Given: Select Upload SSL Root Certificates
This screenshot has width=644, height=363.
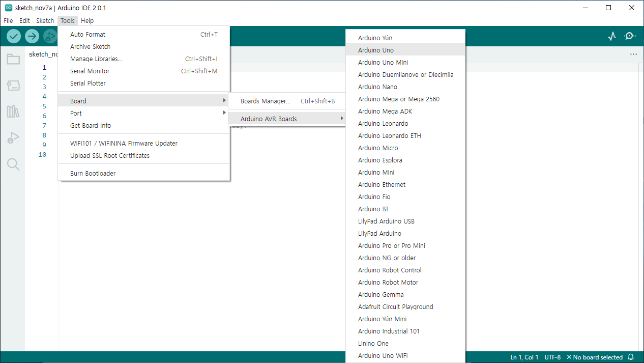Looking at the screenshot, I should [x=144, y=156].
